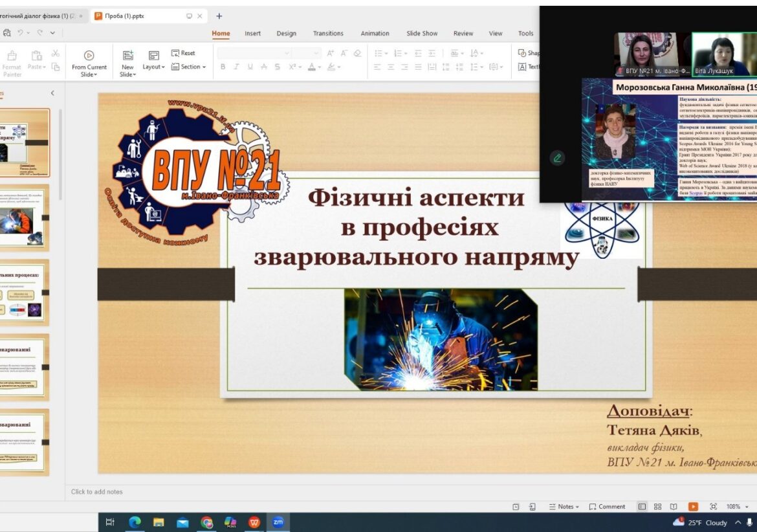Switch to the Transitions tab
Screen dimensions: 757x532
point(328,34)
